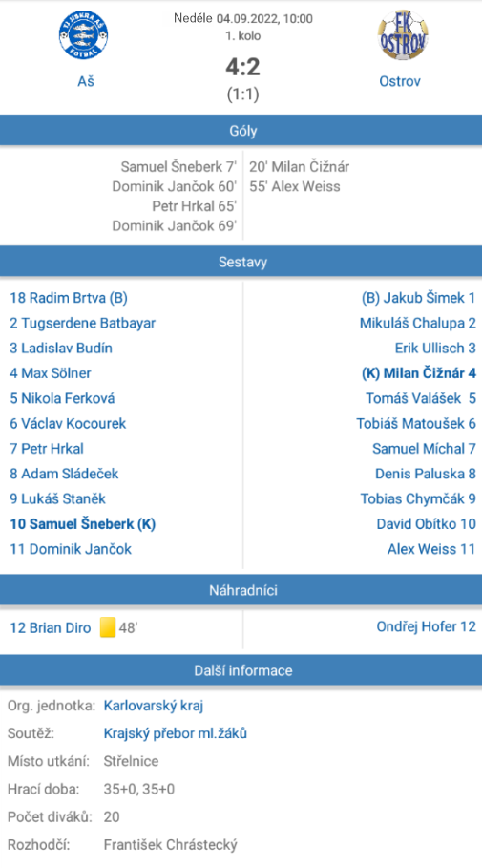The image size is (482, 868).
Task: Select the Sestavy section header
Action: [241, 262]
